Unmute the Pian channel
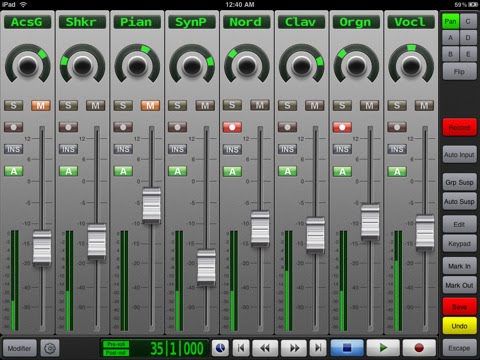The width and height of the screenshot is (480, 360). [x=150, y=106]
